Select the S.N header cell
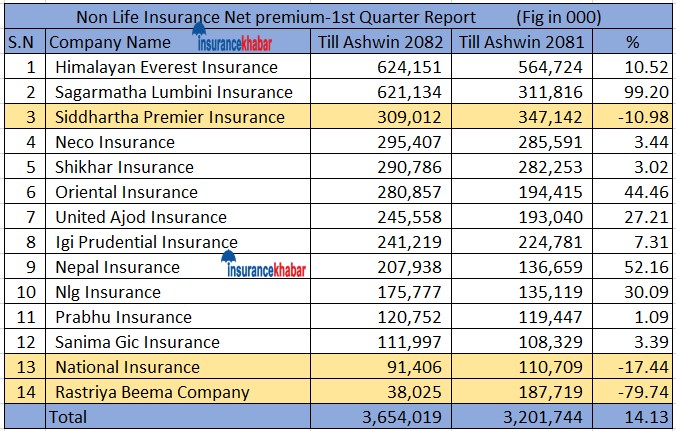Image resolution: width=676 pixels, height=431 pixels. tap(23, 43)
